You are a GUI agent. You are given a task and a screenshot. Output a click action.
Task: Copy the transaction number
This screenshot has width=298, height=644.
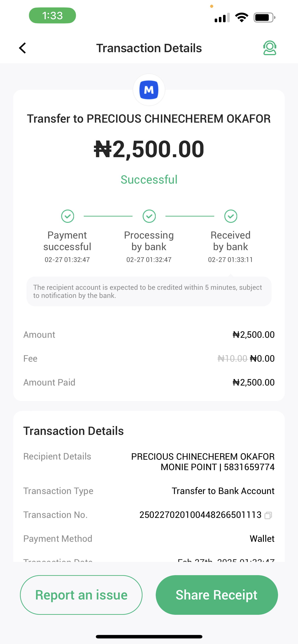pyautogui.click(x=268, y=515)
